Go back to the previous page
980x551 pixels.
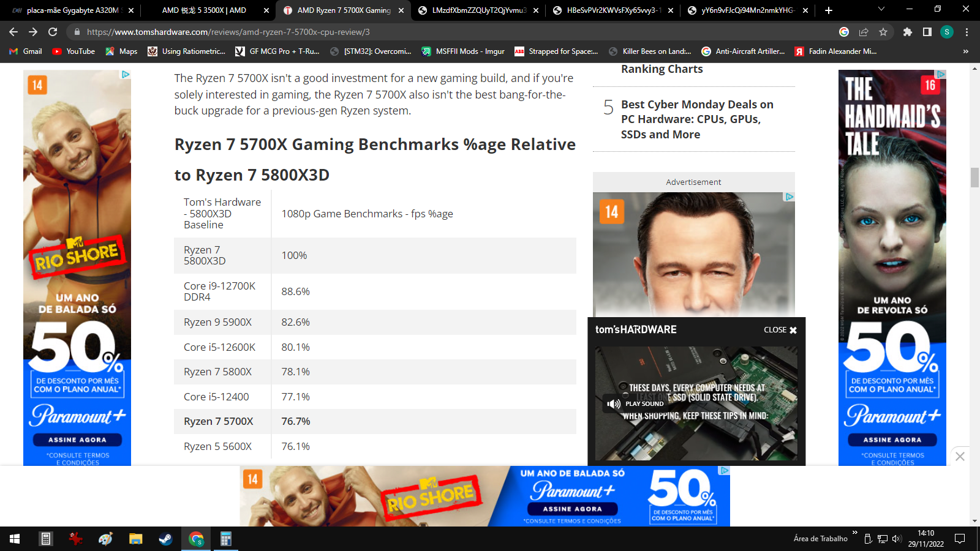[13, 32]
